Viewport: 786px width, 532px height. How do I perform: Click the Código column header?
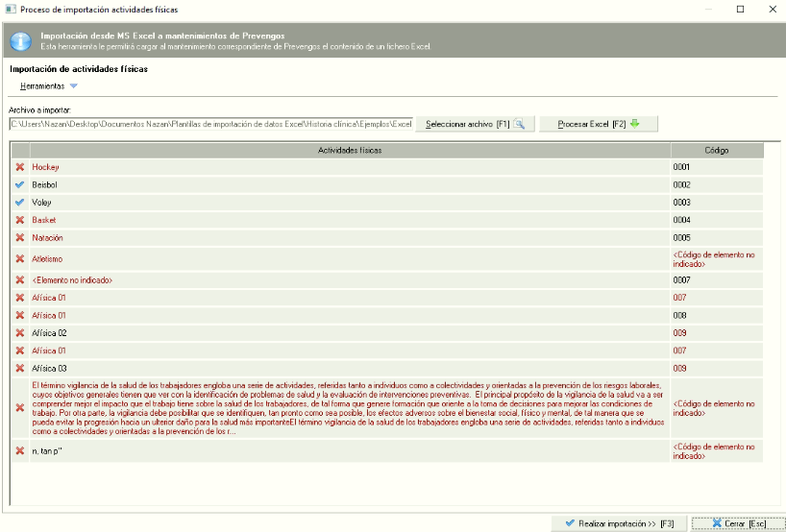tap(716, 151)
